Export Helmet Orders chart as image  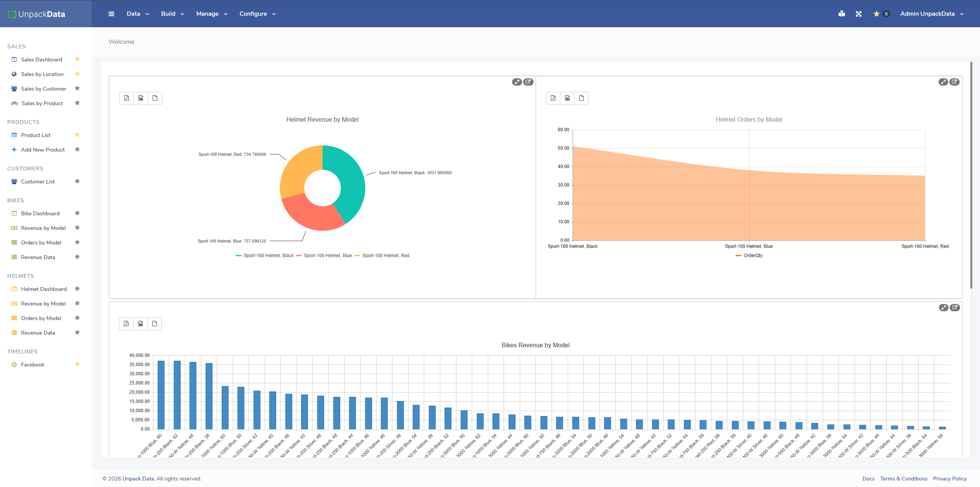(567, 98)
